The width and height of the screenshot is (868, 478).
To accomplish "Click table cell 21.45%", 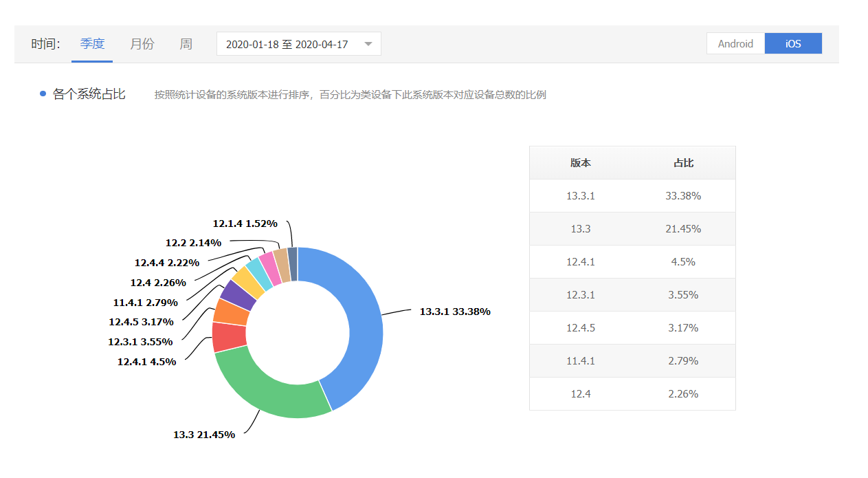I will [x=683, y=229].
